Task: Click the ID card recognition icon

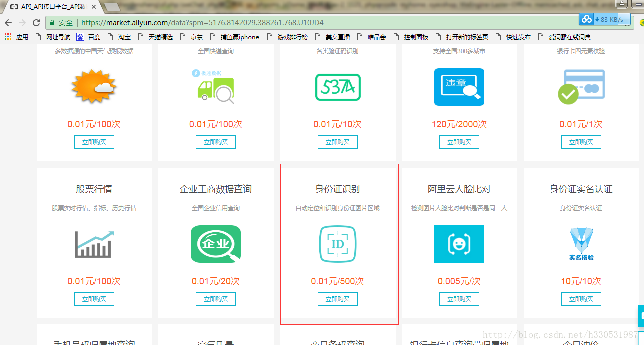Action: coord(337,244)
